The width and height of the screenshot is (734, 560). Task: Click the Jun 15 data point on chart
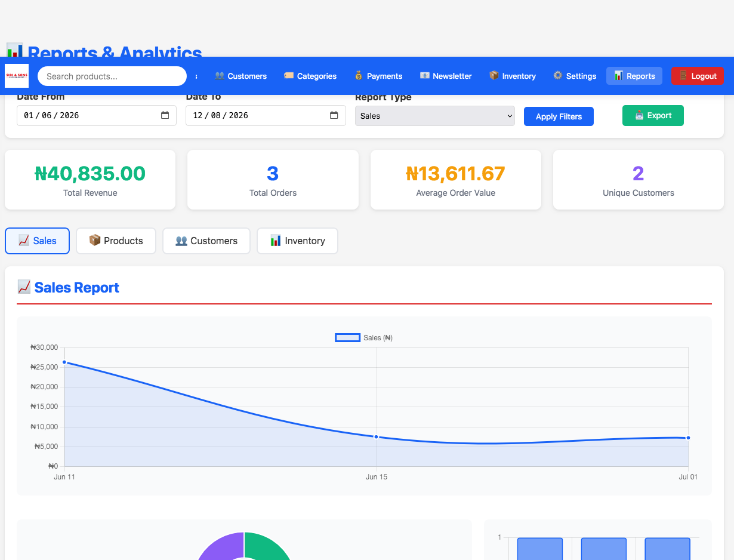(377, 437)
